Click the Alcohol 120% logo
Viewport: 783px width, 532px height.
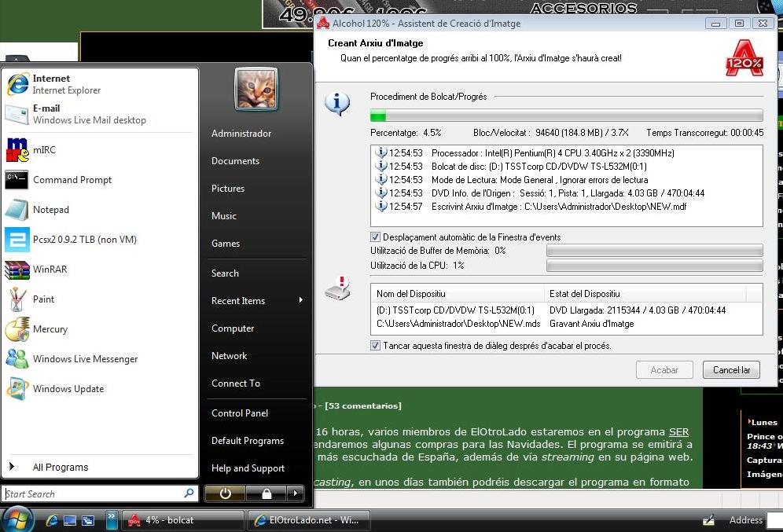744,58
